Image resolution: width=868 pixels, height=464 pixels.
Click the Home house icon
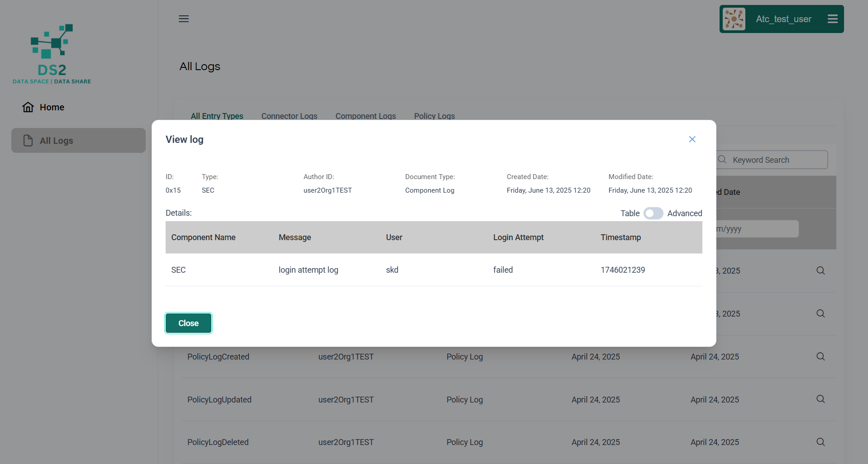pyautogui.click(x=28, y=107)
